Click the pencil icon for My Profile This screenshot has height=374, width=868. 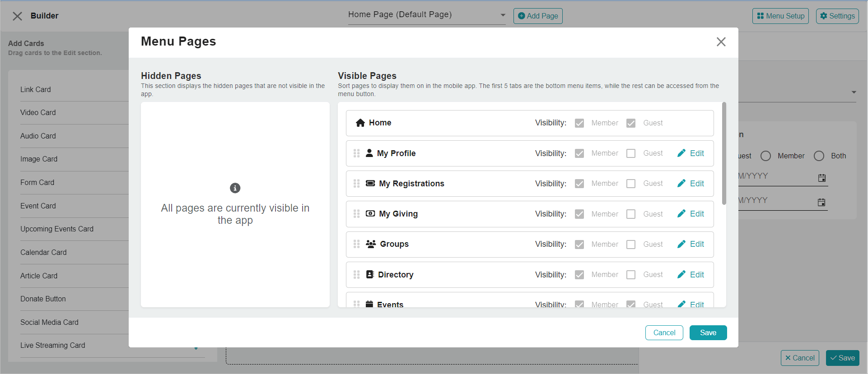pyautogui.click(x=681, y=153)
